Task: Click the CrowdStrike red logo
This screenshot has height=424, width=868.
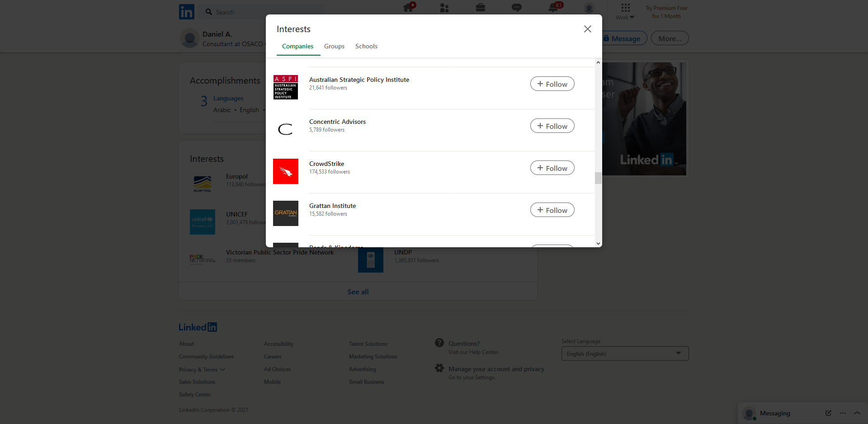Action: click(x=286, y=171)
